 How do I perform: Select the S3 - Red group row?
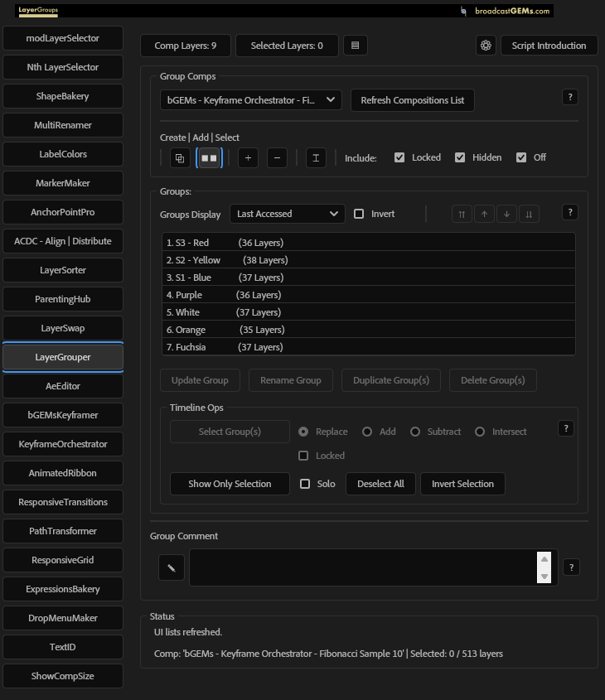[x=369, y=243]
